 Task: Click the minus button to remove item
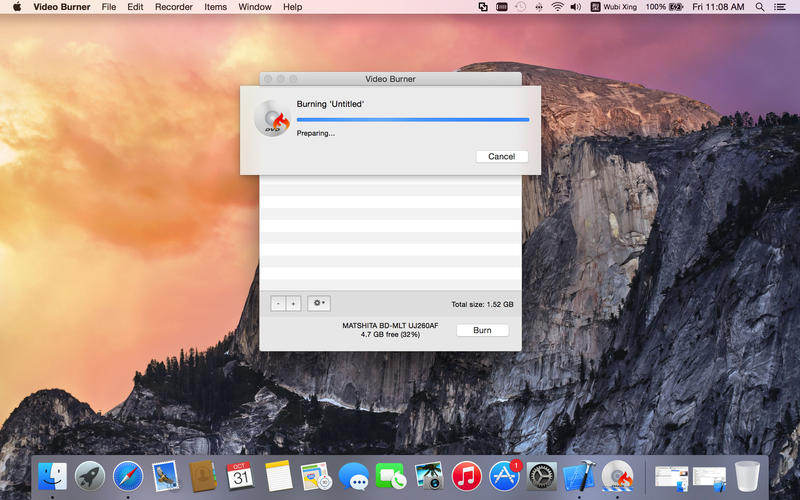click(279, 303)
